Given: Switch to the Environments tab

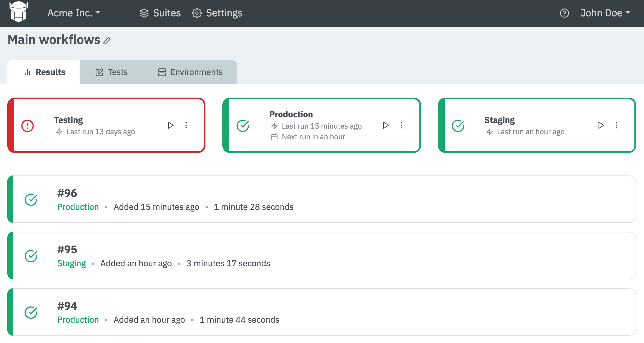Looking at the screenshot, I should (x=190, y=72).
